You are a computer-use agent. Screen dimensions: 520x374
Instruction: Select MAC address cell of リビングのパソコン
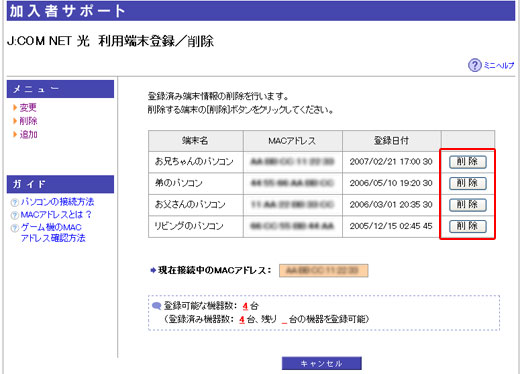click(x=293, y=226)
